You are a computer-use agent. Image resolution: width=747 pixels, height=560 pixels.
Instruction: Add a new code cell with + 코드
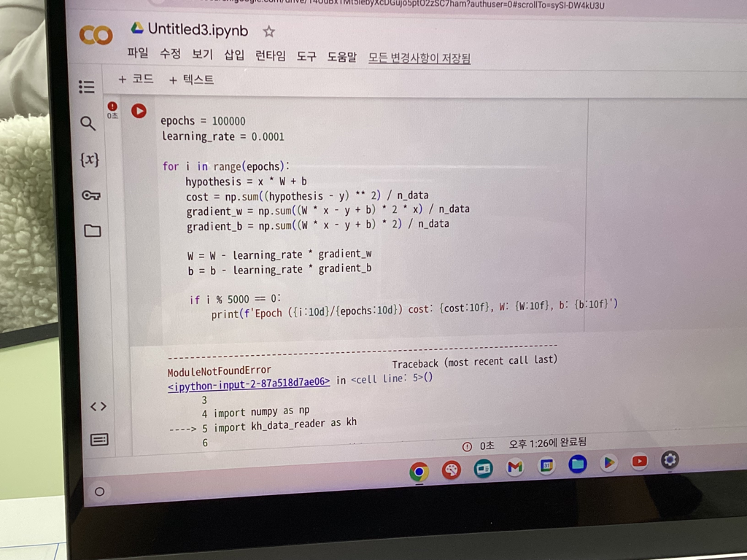click(136, 79)
